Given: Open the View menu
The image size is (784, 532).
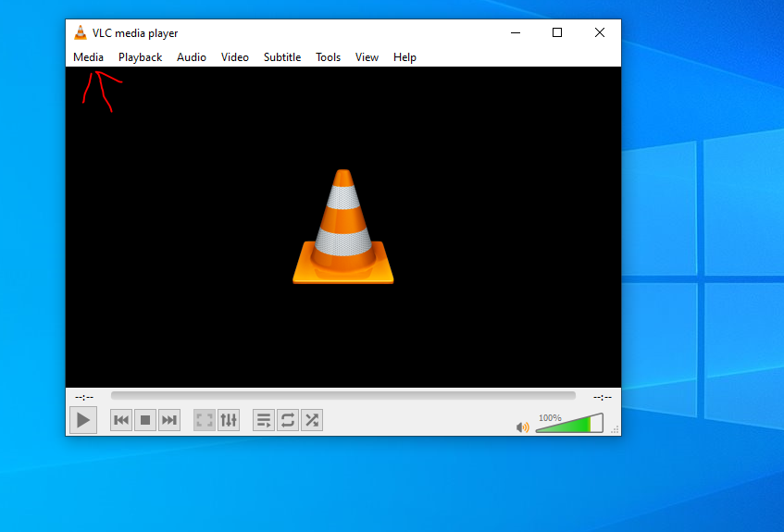Looking at the screenshot, I should tap(367, 57).
